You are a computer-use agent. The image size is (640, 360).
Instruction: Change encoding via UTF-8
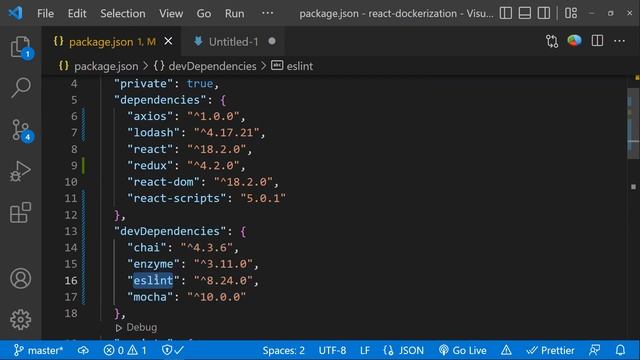tap(332, 350)
